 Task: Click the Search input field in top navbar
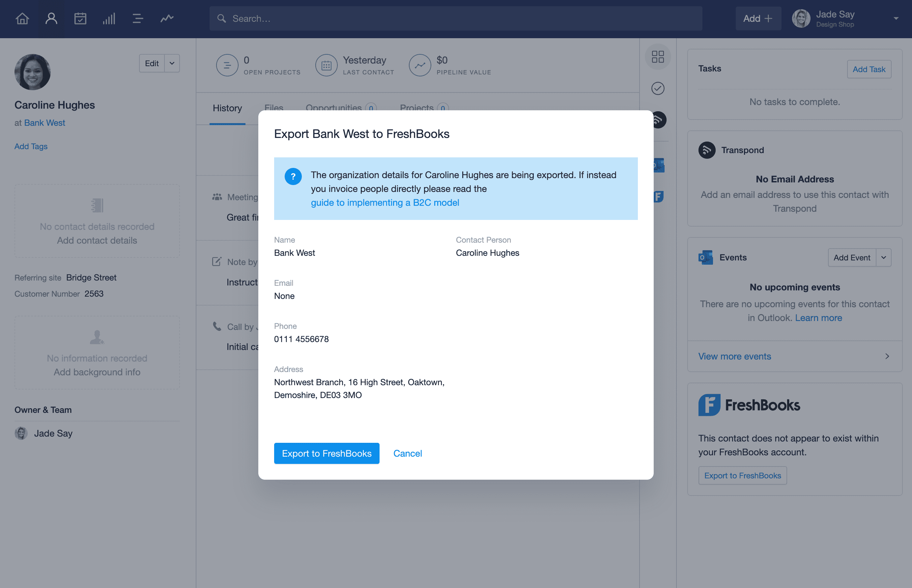point(455,18)
